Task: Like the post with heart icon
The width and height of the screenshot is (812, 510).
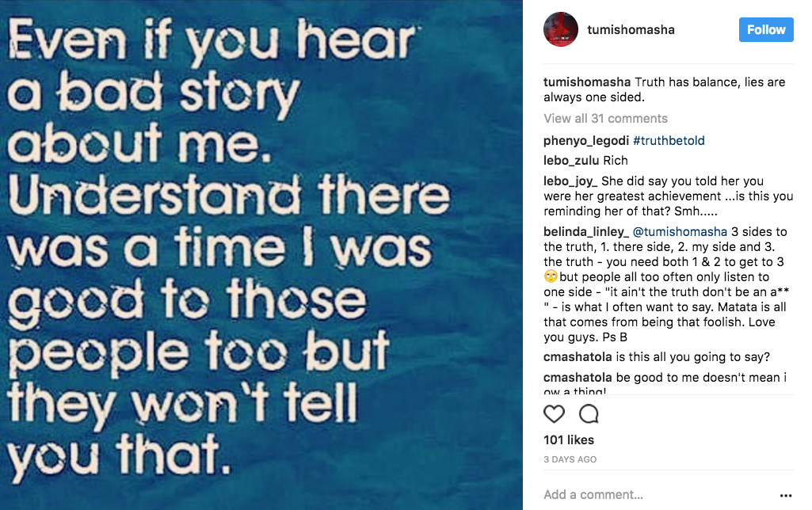Action: pyautogui.click(x=554, y=414)
